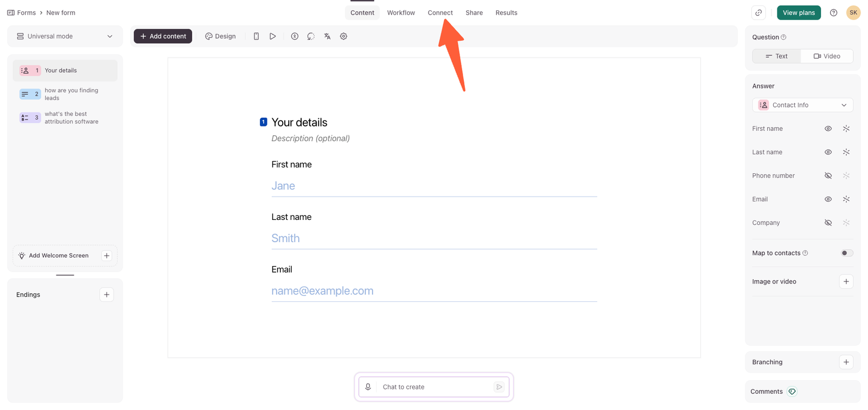The image size is (868, 410).
Task: Add an ending with the Endings plus button
Action: [107, 295]
